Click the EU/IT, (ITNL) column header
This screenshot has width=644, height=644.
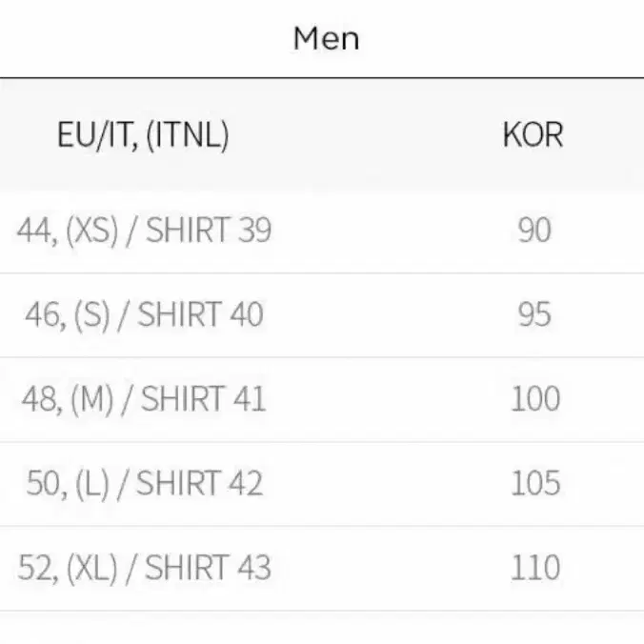point(143,135)
